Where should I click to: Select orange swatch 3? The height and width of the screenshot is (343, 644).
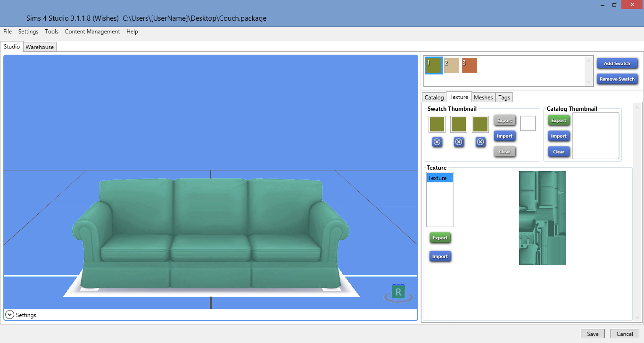click(x=470, y=65)
